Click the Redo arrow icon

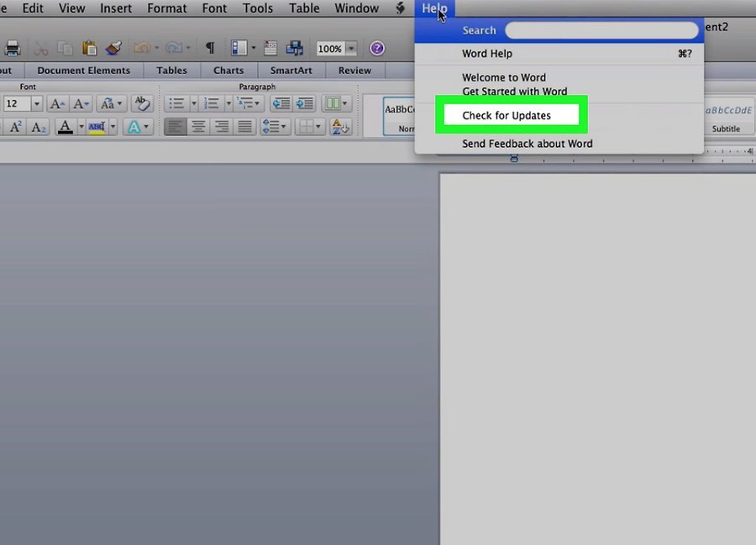point(174,48)
